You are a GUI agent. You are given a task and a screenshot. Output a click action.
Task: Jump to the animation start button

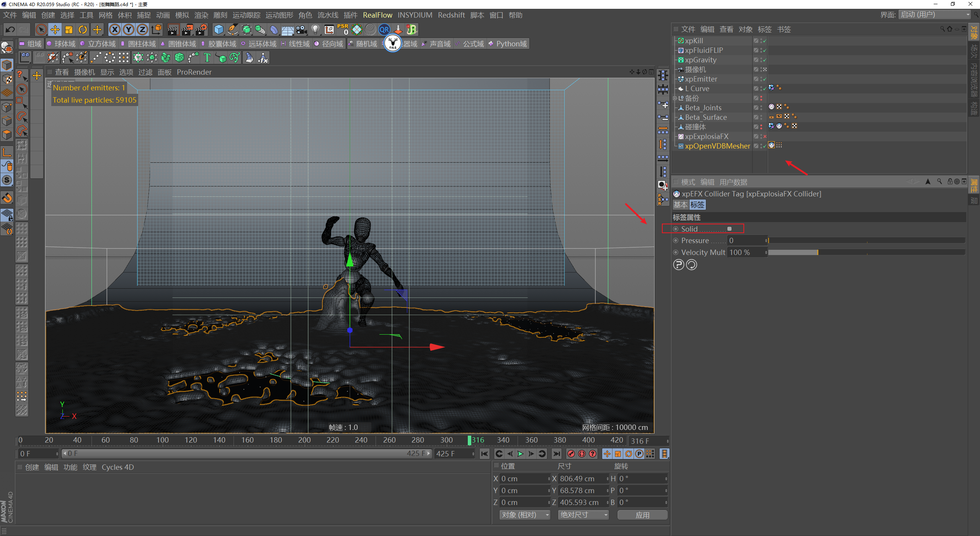click(x=484, y=454)
